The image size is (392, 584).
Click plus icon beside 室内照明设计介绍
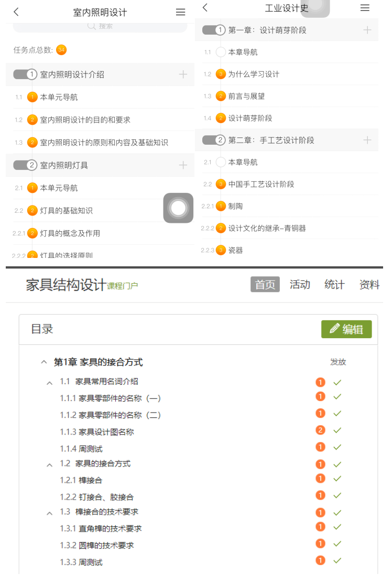pos(183,74)
